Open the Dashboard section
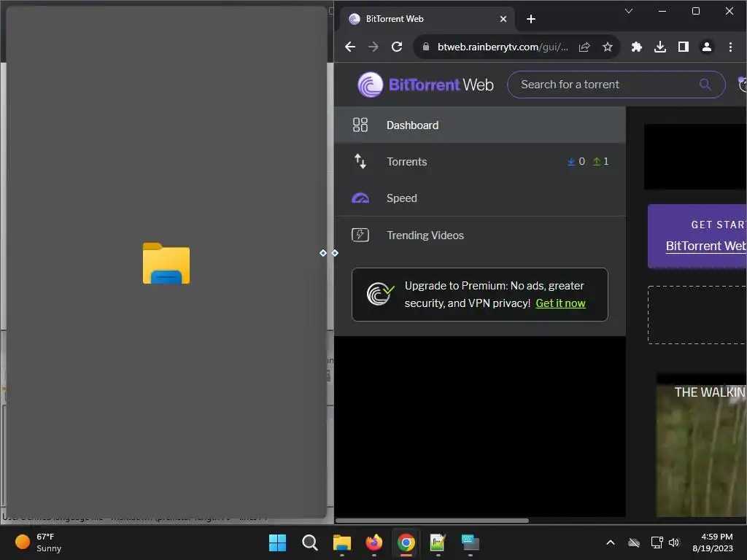Screen dimensions: 747x560 tap(480, 125)
